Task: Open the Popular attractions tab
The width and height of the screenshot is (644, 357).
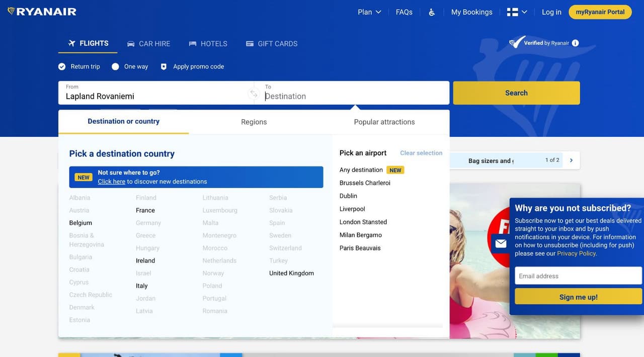Action: pos(384,122)
